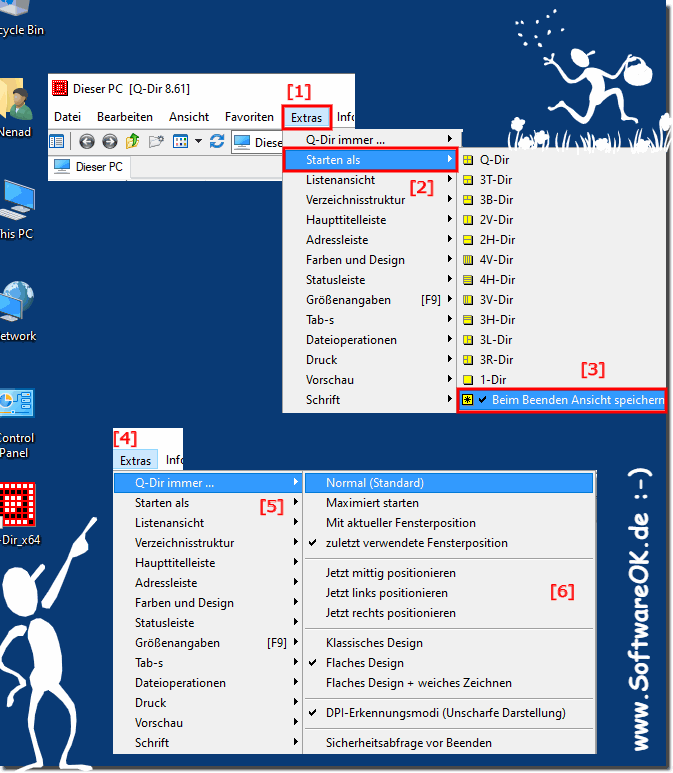
Task: Choose the 3H-Dir layout icon
Action: [x=468, y=320]
